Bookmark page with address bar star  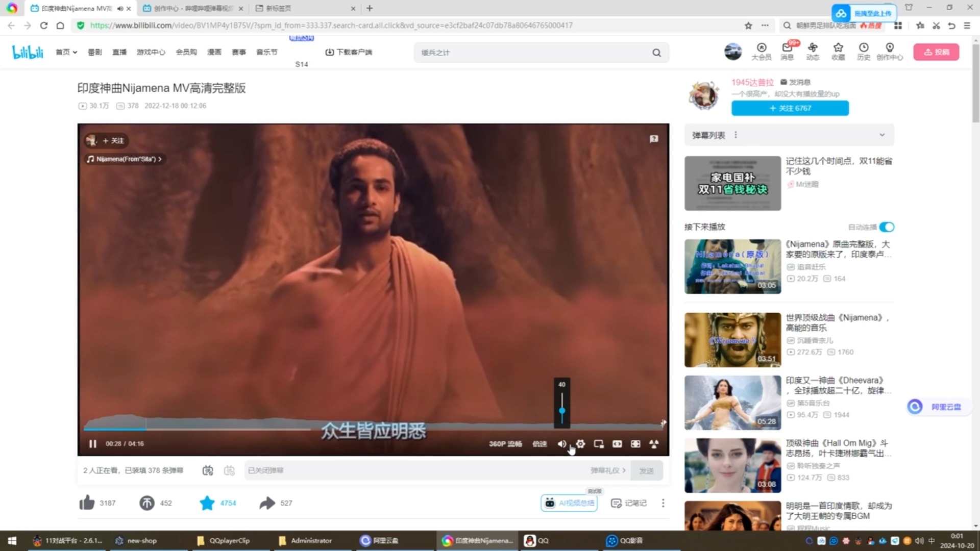[x=748, y=26]
